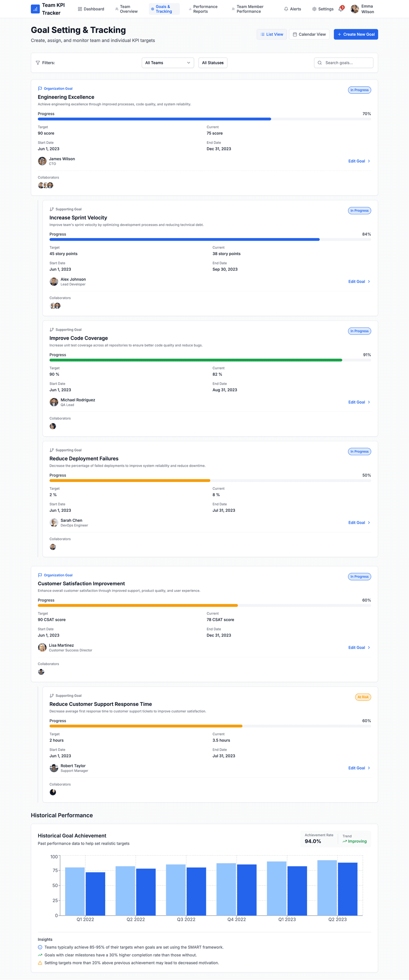
Task: Click the green trend icon beside milestones insight
Action: 40,955
